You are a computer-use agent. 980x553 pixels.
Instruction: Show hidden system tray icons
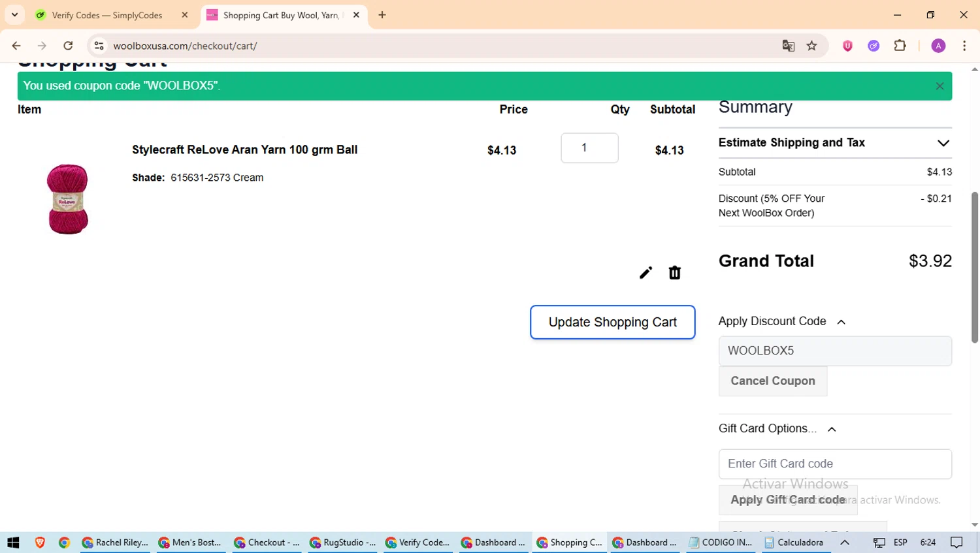845,543
